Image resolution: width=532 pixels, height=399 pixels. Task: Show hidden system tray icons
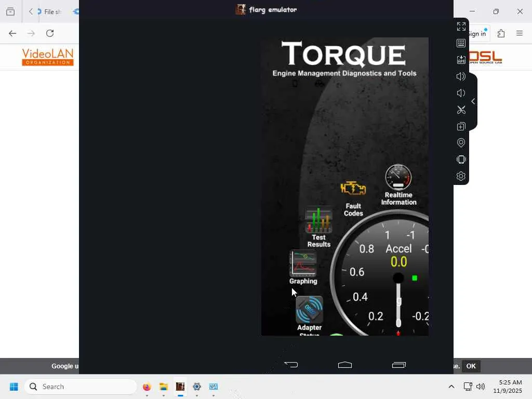coord(451,387)
